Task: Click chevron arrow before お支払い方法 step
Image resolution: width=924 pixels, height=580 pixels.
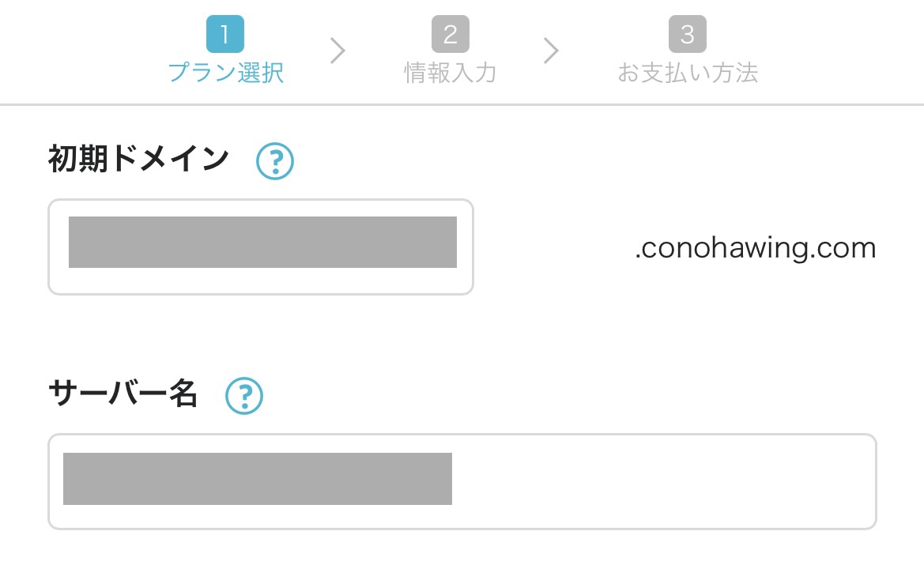Action: [550, 51]
